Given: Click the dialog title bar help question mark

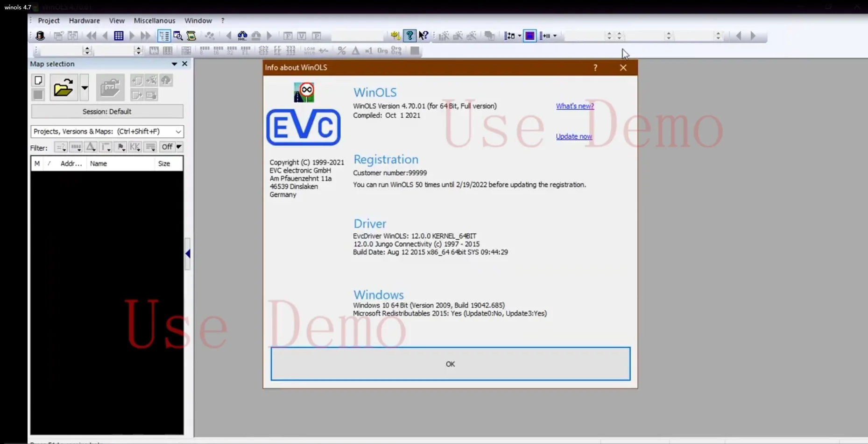Looking at the screenshot, I should pyautogui.click(x=595, y=68).
